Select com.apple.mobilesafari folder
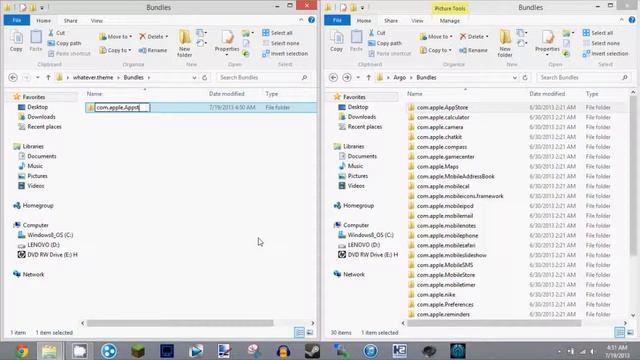 [446, 245]
